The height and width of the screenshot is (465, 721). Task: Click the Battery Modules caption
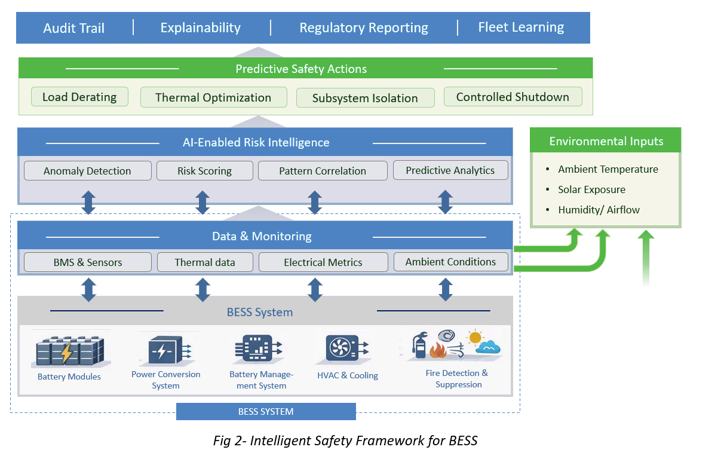click(69, 377)
